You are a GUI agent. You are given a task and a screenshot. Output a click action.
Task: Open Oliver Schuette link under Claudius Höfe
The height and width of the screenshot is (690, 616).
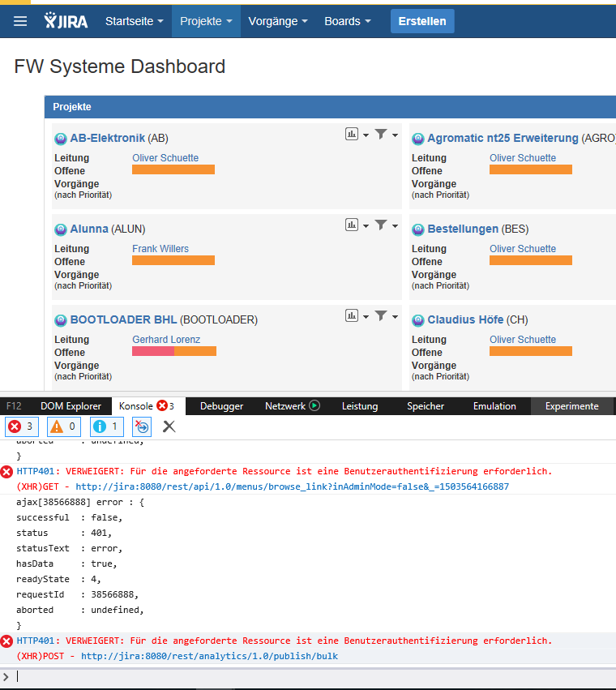point(523,340)
